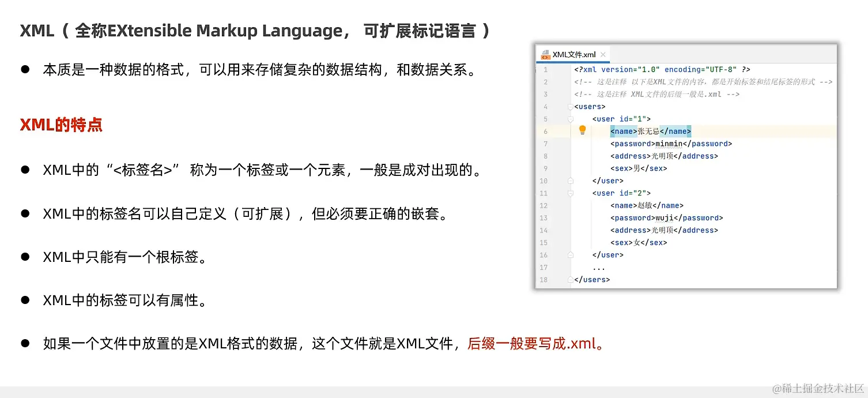Click line number 13 in the gutter
This screenshot has height=398, width=868.
[544, 218]
